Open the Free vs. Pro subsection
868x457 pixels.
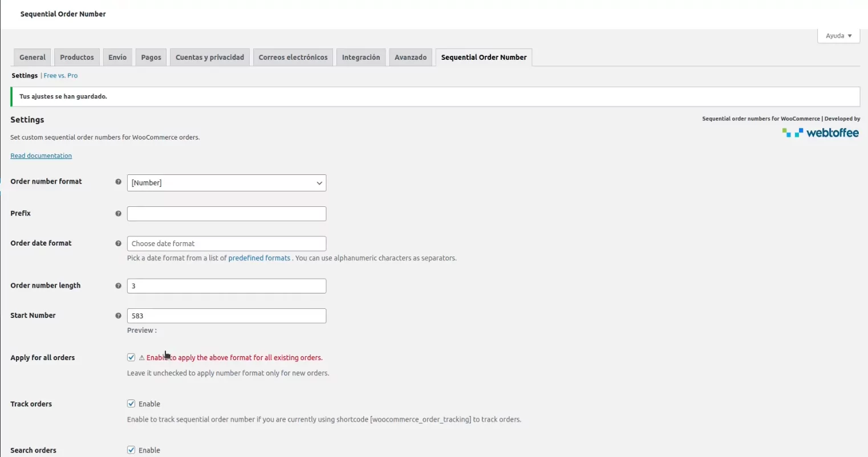60,75
